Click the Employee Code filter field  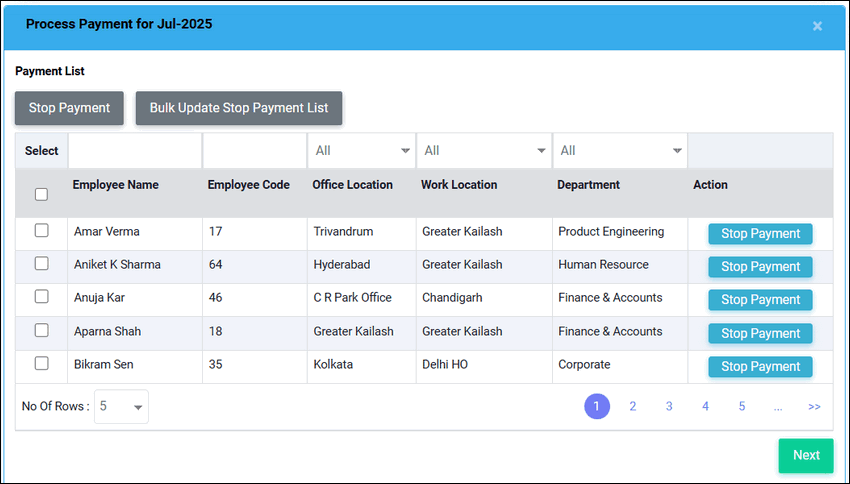(254, 151)
